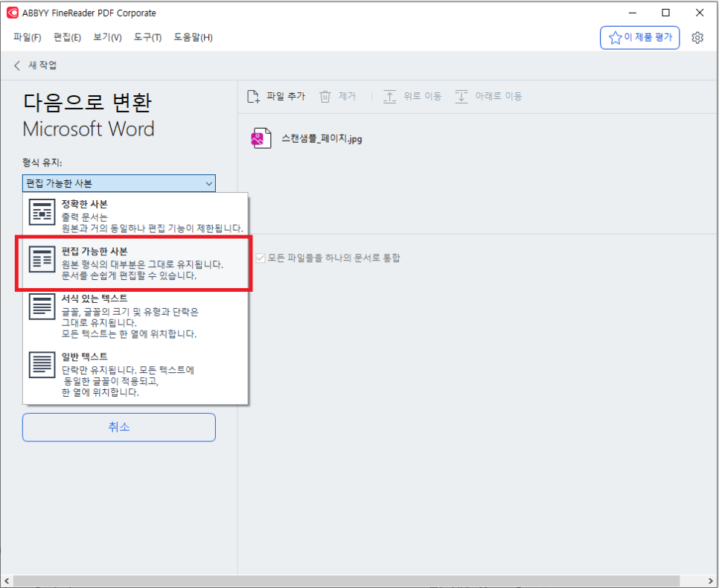This screenshot has width=719, height=588.
Task: Go back with the 새 작업 arrow
Action: (17, 65)
